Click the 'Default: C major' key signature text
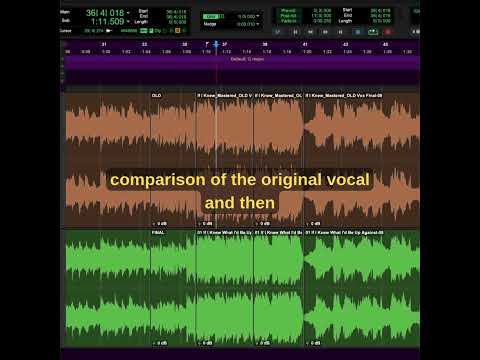 coord(247,59)
